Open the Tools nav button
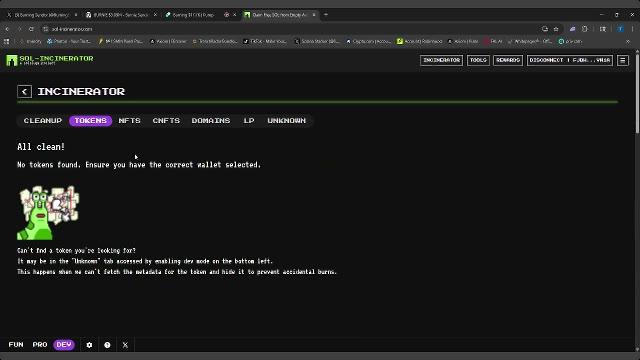The height and width of the screenshot is (360, 640). point(478,60)
